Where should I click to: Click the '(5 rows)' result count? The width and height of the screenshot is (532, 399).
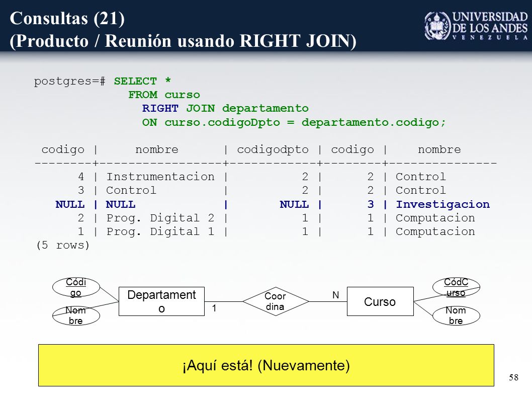click(63, 245)
